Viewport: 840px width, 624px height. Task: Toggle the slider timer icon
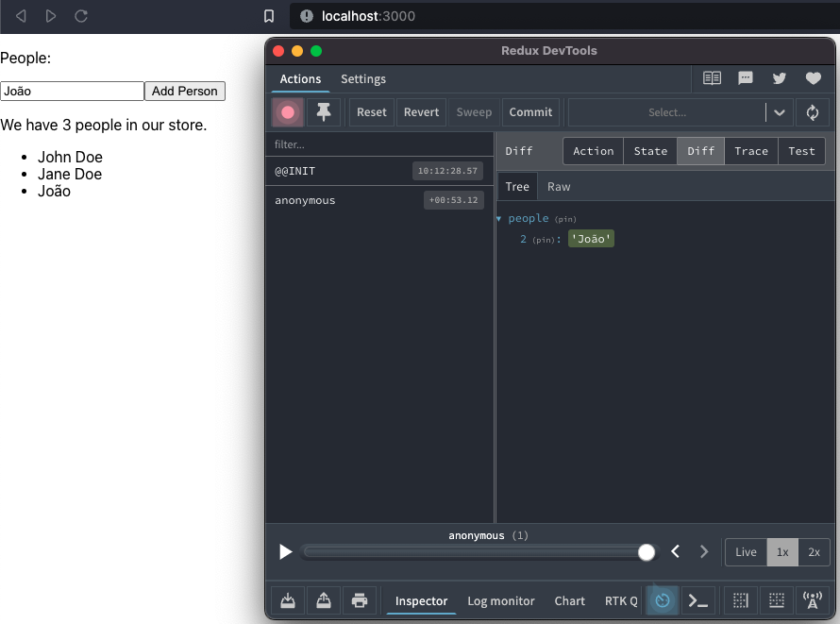[x=663, y=600]
